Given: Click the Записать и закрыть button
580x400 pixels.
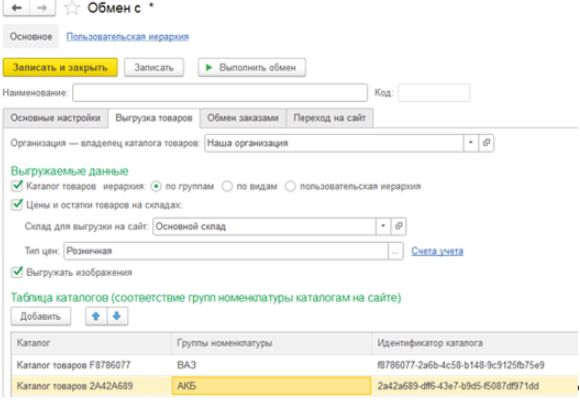Looking at the screenshot, I should (60, 68).
